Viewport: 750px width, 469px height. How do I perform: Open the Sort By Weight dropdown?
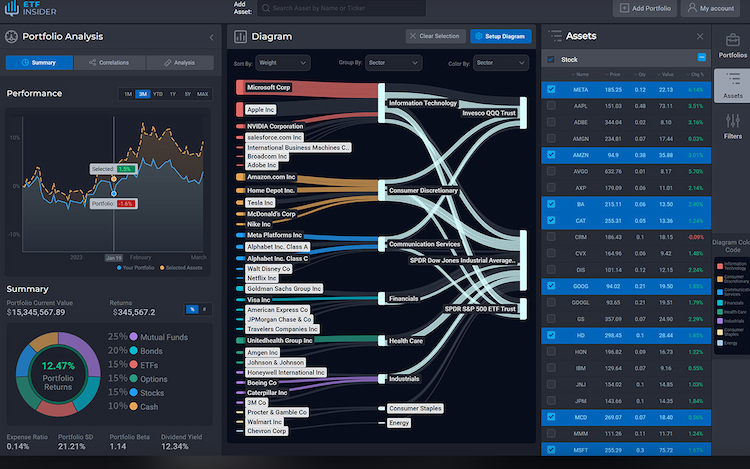(x=283, y=62)
